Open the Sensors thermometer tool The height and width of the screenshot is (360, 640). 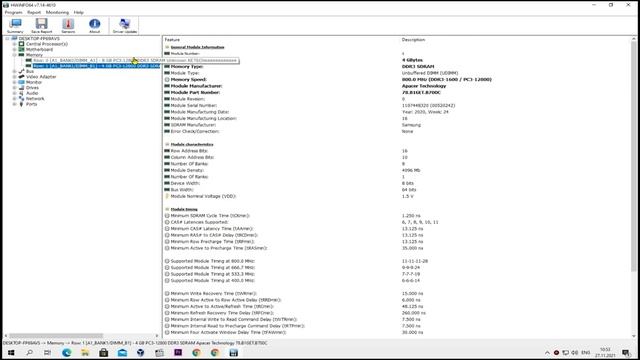68,26
